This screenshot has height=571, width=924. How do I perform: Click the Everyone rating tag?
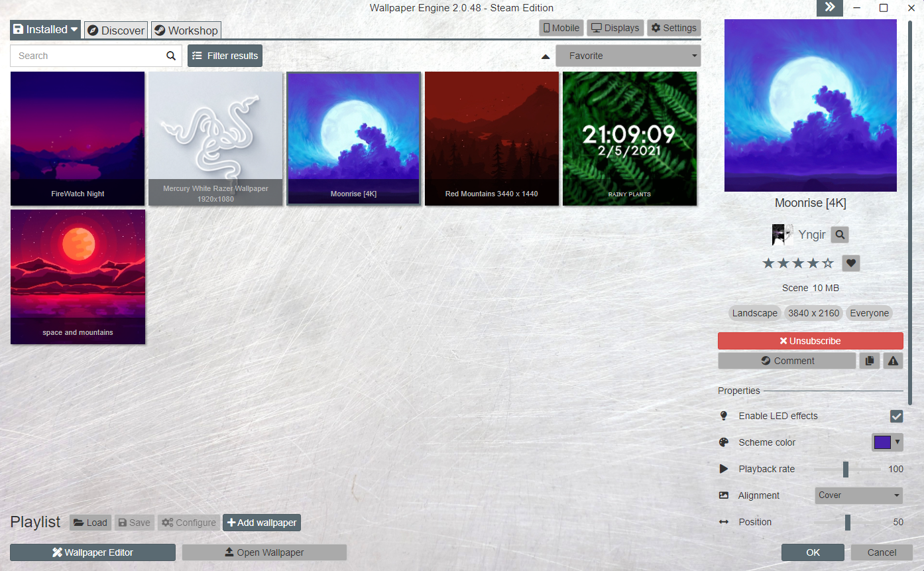point(870,313)
